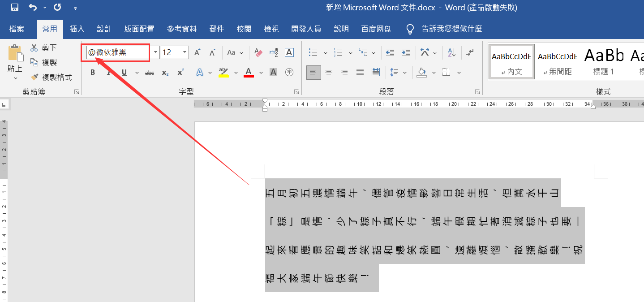Click the Sort A-Z icon
Viewport: 644px width, 302px height.
point(451,52)
